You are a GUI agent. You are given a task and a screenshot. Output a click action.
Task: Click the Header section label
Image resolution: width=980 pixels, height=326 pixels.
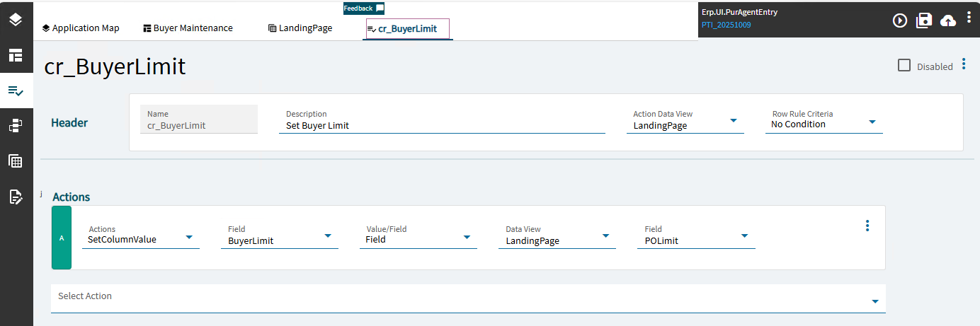69,122
